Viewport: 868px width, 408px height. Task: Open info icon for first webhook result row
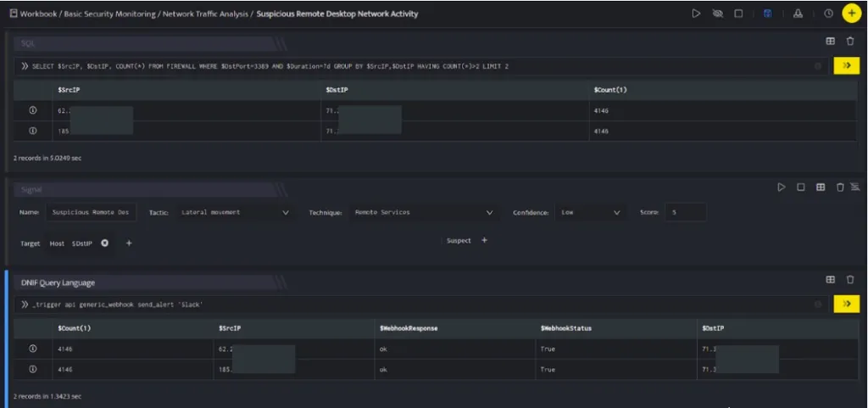(x=33, y=349)
